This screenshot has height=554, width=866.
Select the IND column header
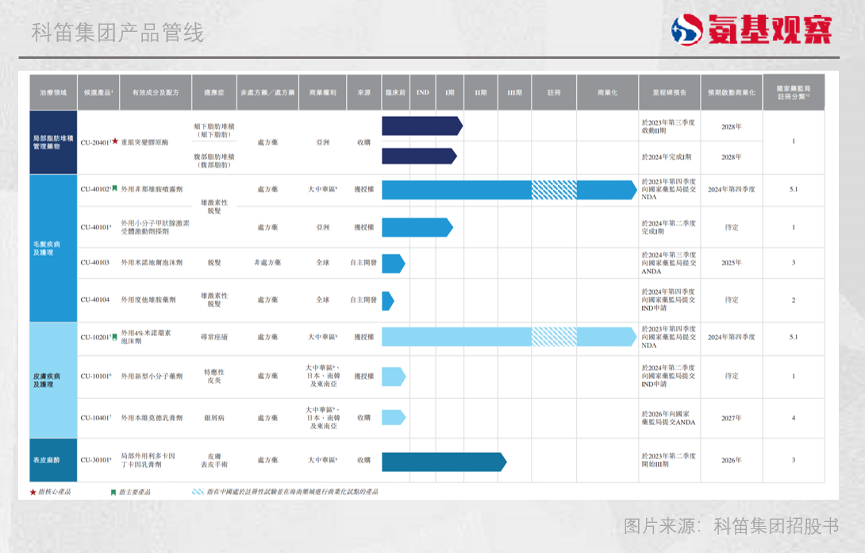(423, 92)
